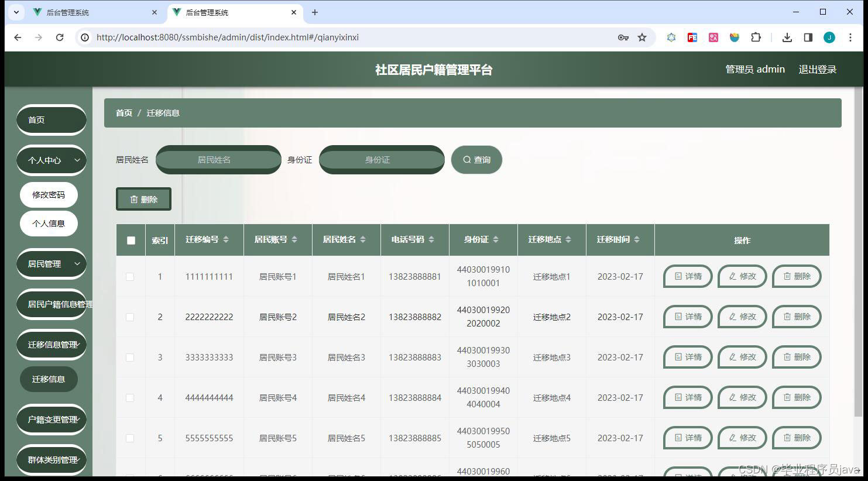Image resolution: width=868 pixels, height=481 pixels.
Task: Click the 身份证 search input field
Action: 382,160
